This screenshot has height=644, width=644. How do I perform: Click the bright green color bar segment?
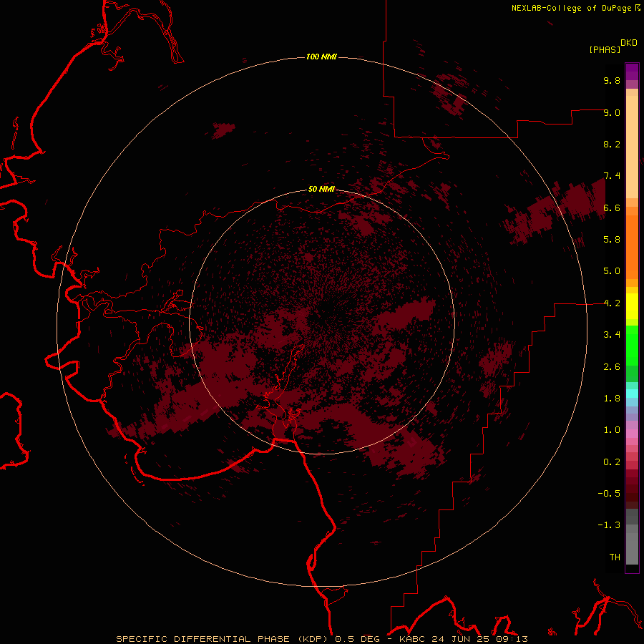[632, 346]
